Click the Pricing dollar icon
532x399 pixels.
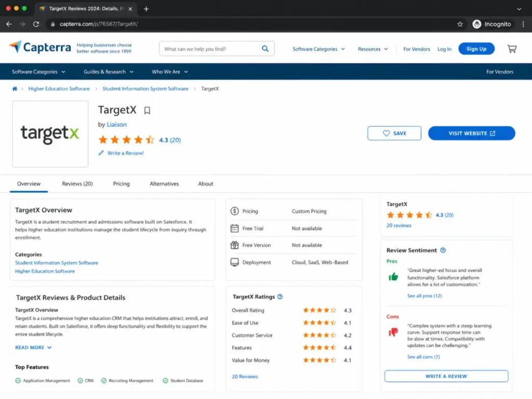pyautogui.click(x=234, y=211)
